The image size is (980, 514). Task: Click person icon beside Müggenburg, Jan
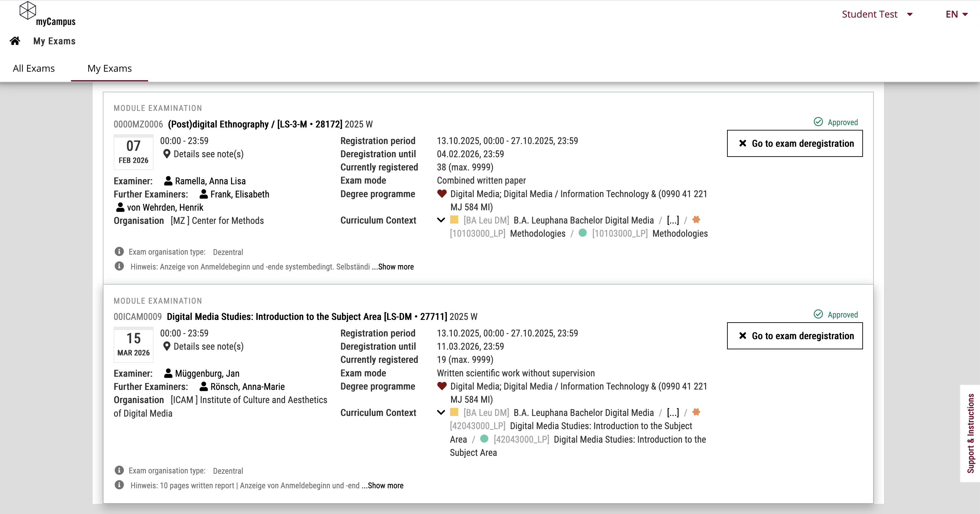click(x=168, y=373)
